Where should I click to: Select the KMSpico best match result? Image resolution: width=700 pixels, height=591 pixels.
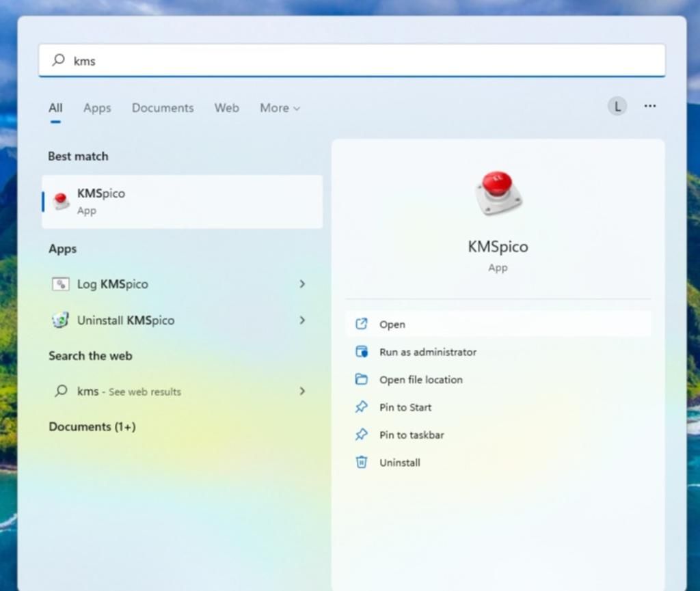tap(182, 202)
